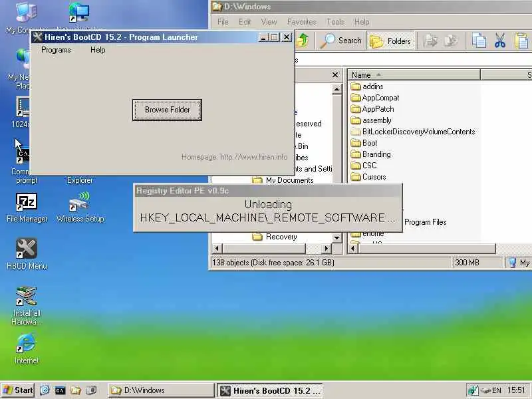Screen dimensions: 532x399
Task: Click file list horizontal scroll left arrow
Action: (x=353, y=249)
